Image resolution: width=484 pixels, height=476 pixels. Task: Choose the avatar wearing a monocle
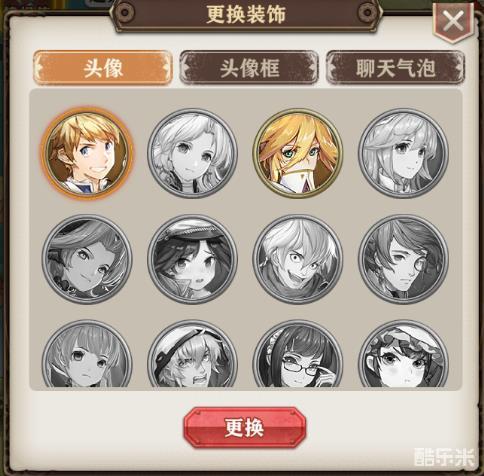tap(403, 259)
